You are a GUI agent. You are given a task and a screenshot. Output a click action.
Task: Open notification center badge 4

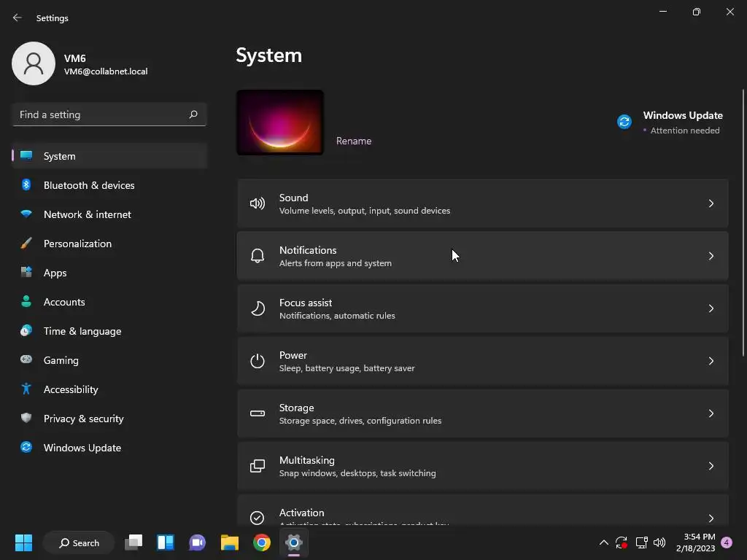pyautogui.click(x=727, y=542)
